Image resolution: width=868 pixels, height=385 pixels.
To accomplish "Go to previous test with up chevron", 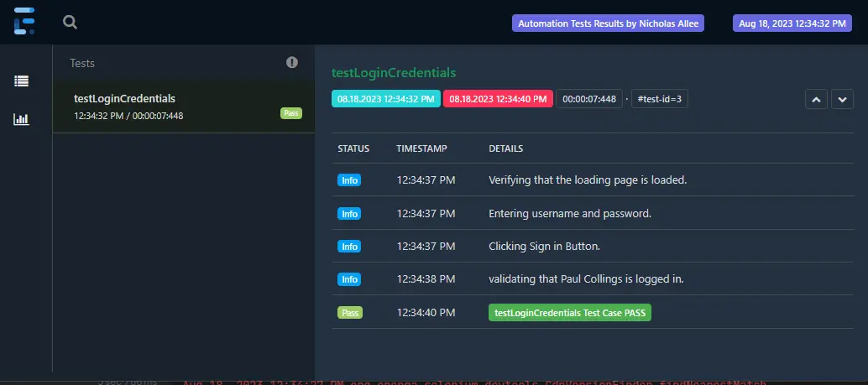I will pyautogui.click(x=816, y=99).
